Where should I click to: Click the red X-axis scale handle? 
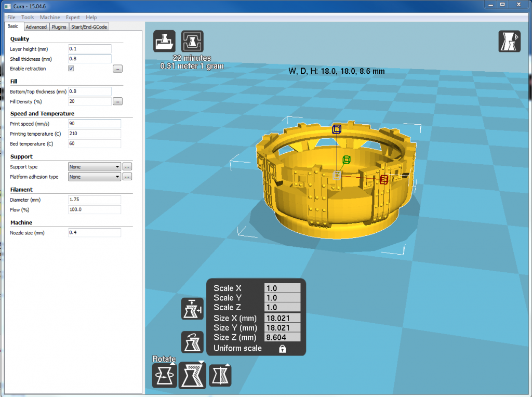[x=384, y=180]
